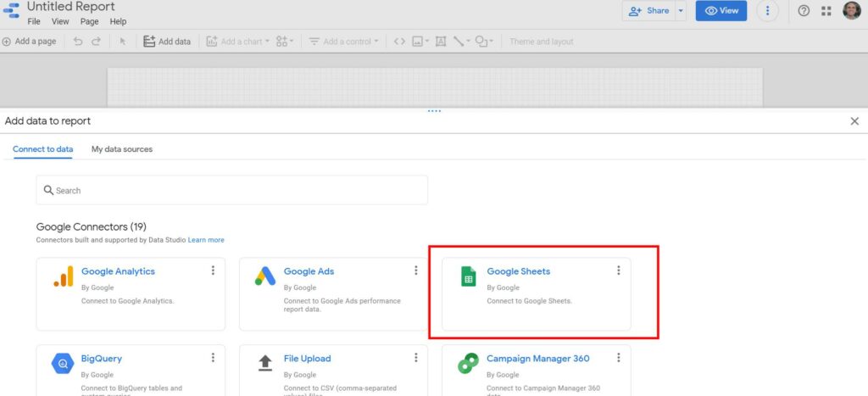Open the community visualizations dropdown

285,42
